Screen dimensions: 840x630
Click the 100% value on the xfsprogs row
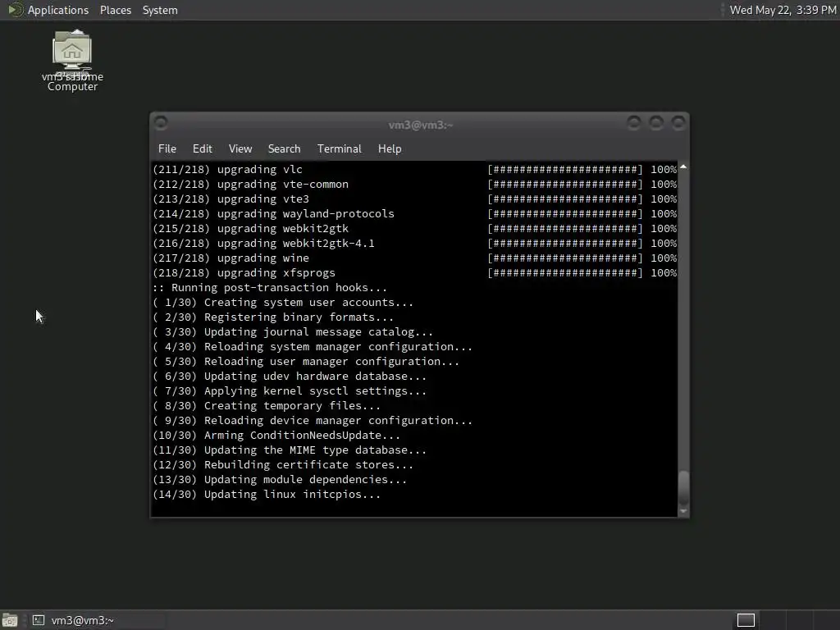pyautogui.click(x=664, y=272)
